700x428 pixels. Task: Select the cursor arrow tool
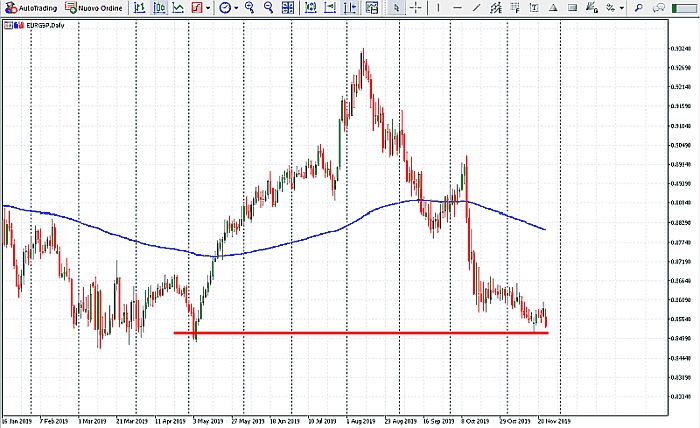[397, 8]
